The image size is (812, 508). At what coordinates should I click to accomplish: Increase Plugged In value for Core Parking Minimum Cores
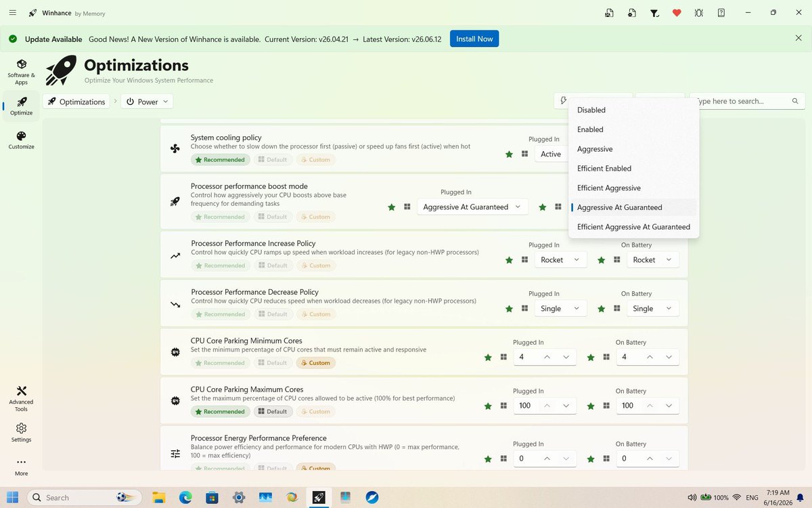click(547, 358)
